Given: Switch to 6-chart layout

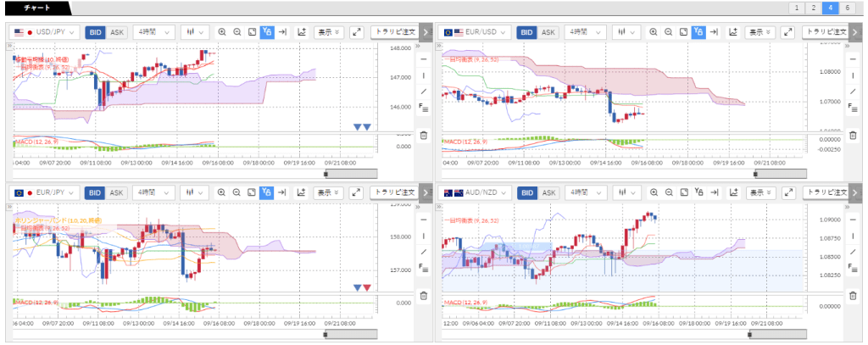Looking at the screenshot, I should pyautogui.click(x=848, y=8).
